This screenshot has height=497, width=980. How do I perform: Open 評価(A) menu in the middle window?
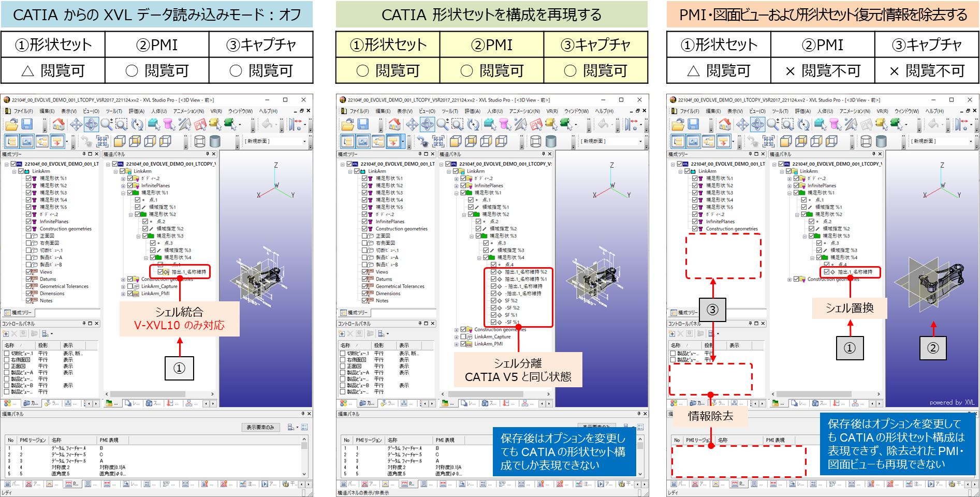473,111
